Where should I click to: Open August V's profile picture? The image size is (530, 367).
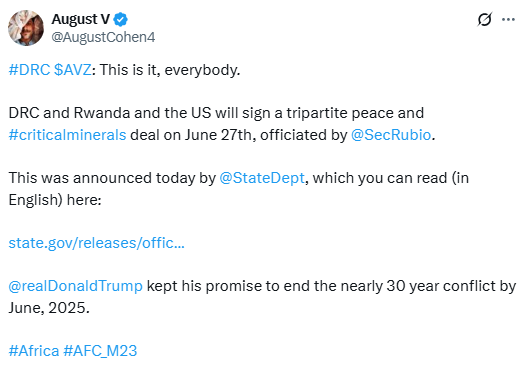(26, 28)
